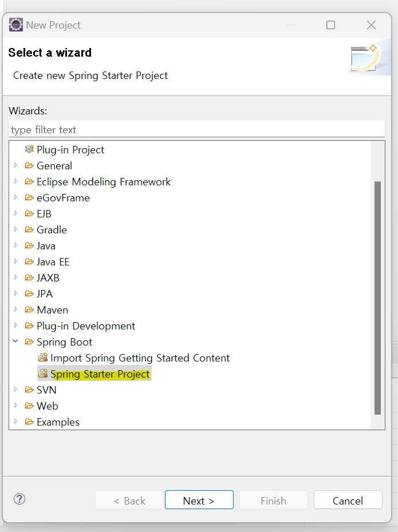Click the Examples folder icon
The width and height of the screenshot is (398, 532).
pos(30,422)
